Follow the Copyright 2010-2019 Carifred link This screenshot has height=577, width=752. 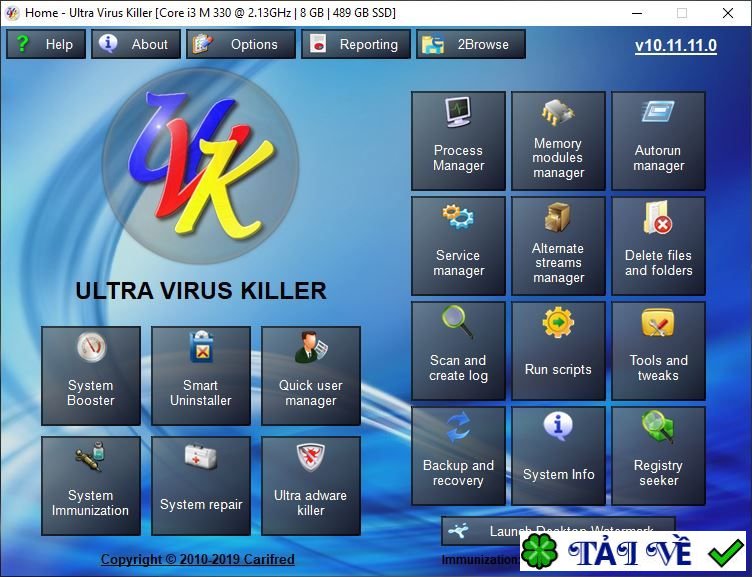click(x=198, y=559)
